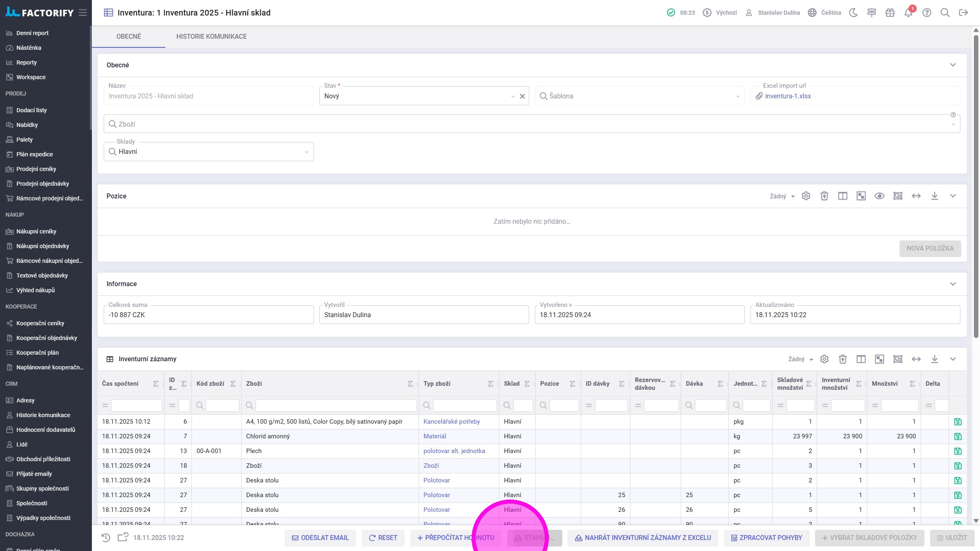
Task: Open notifications bell icon
Action: (908, 13)
